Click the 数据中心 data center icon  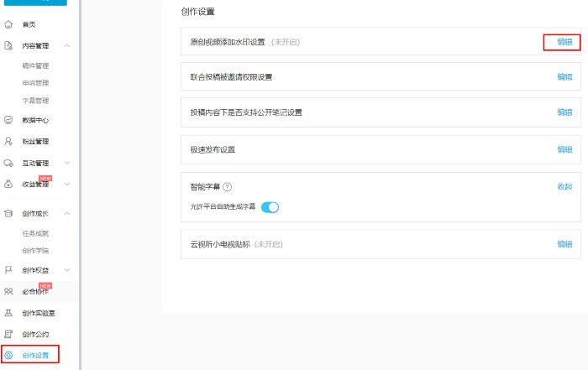click(8, 120)
